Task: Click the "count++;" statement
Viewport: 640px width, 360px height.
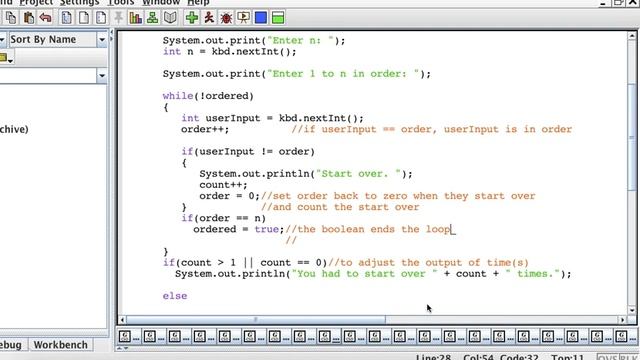Action: [x=223, y=184]
